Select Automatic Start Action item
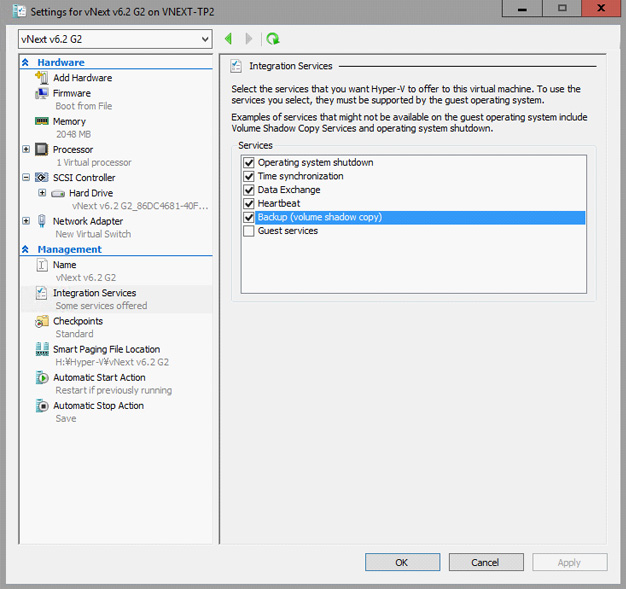 99,377
